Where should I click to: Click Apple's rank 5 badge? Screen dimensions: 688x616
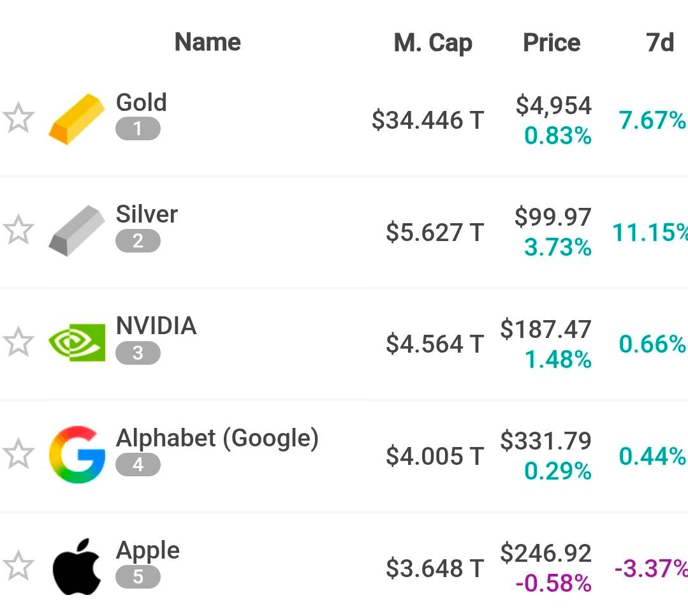(x=138, y=577)
